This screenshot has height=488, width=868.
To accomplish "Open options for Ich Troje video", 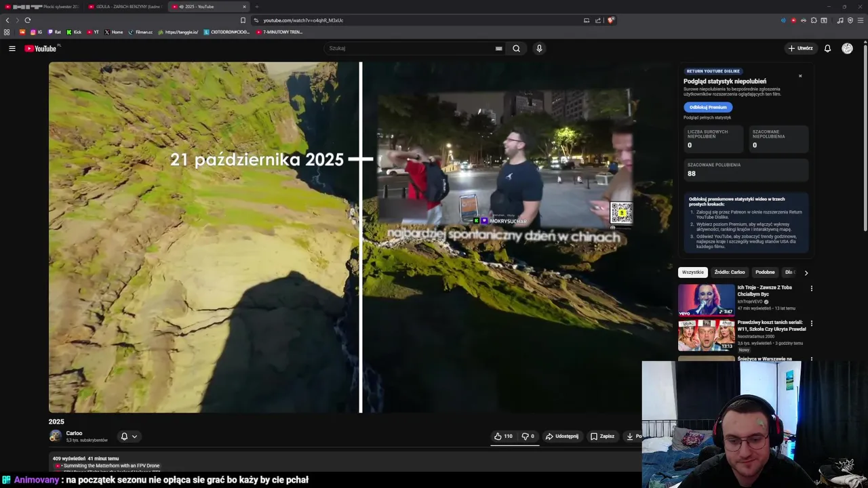I will point(811,289).
